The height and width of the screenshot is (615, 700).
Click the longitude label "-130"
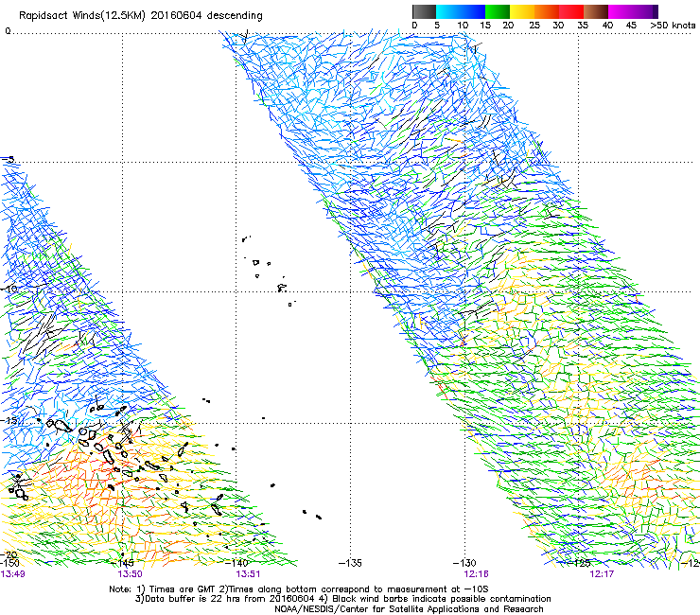(464, 563)
